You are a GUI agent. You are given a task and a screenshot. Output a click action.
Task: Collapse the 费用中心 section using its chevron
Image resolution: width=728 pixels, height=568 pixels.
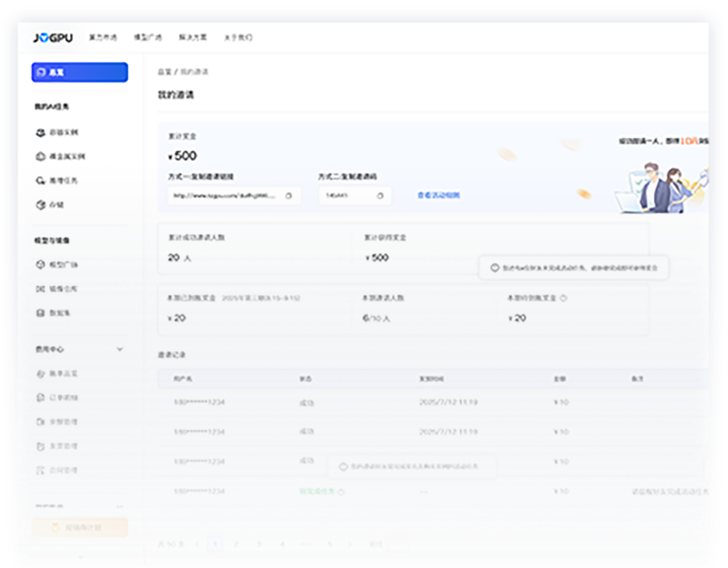point(120,349)
